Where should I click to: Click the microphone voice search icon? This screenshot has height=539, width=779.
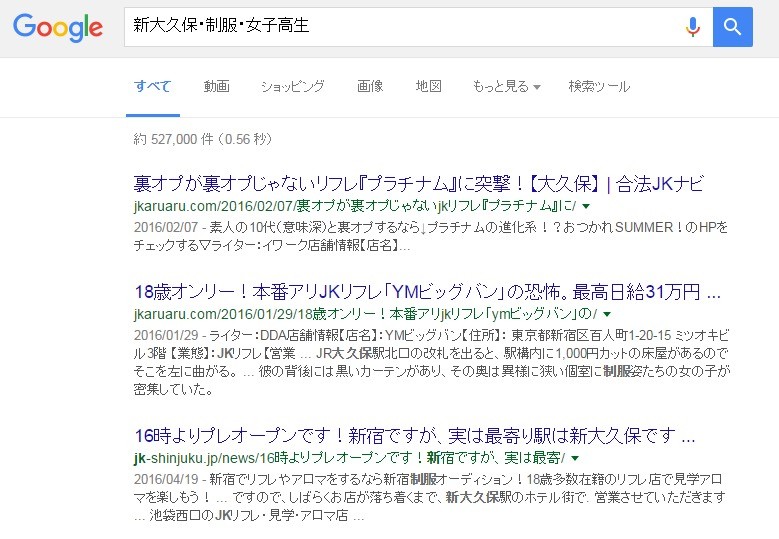tap(693, 27)
